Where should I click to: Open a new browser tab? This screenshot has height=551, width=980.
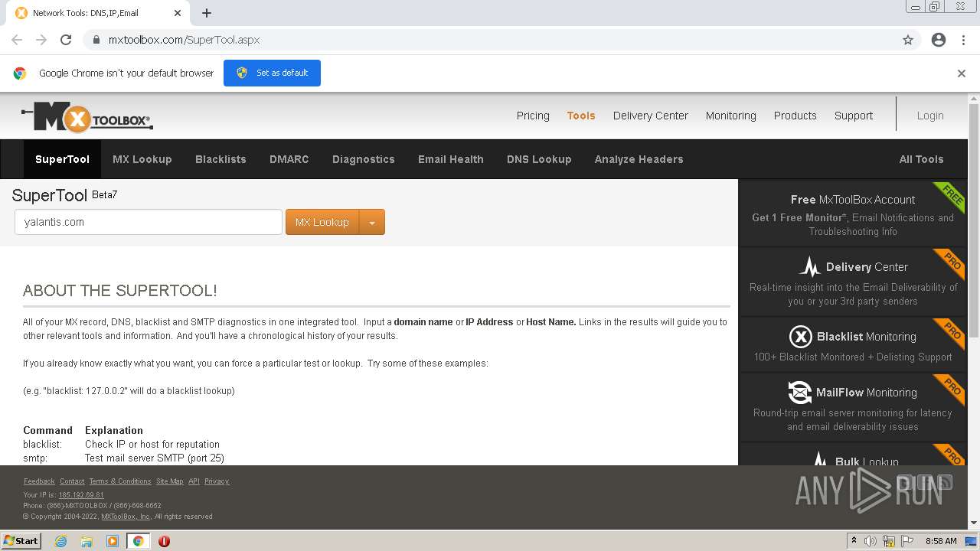pos(207,13)
